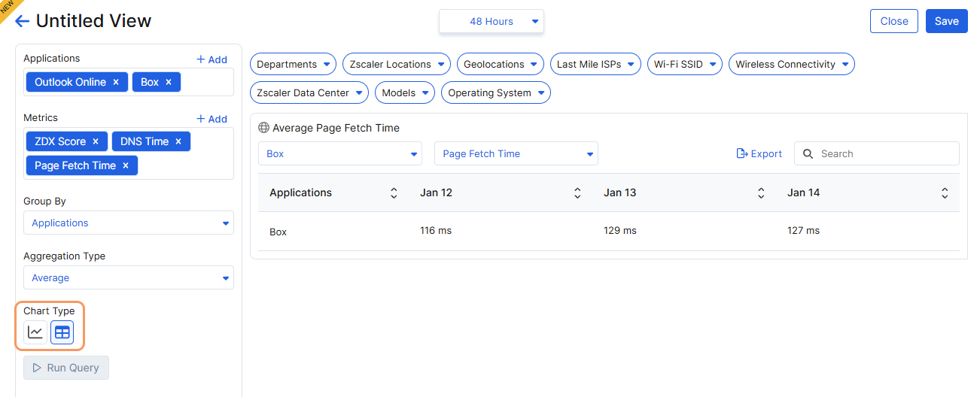Viewport: 980px width, 397px height.
Task: Sort table by Jan 14 column
Action: [945, 193]
